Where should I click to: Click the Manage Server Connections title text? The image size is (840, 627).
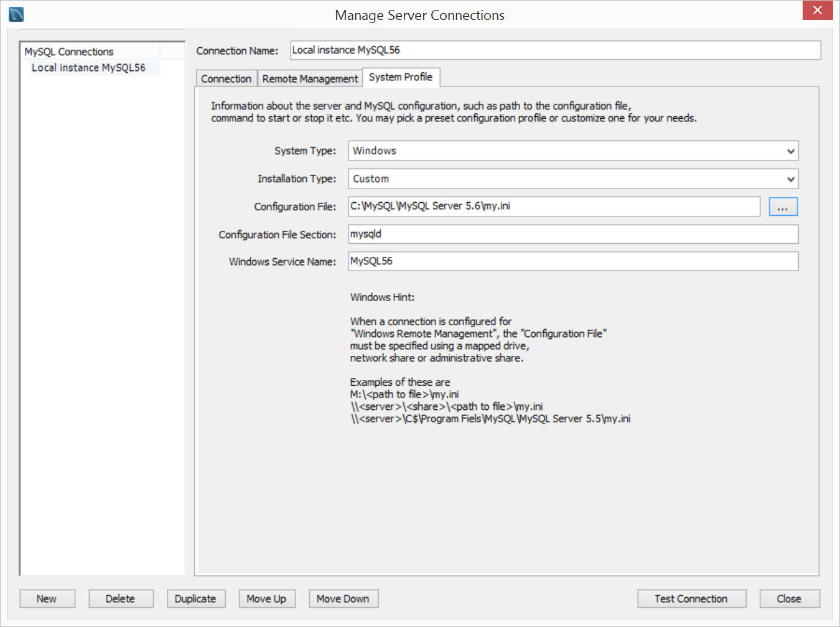coord(420,16)
